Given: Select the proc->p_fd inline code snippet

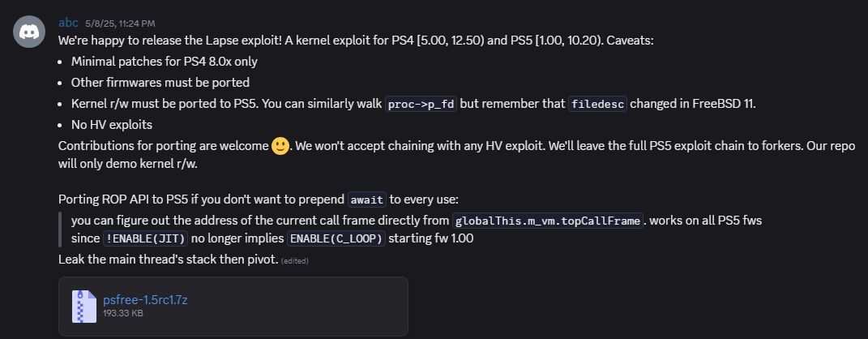Looking at the screenshot, I should (421, 104).
